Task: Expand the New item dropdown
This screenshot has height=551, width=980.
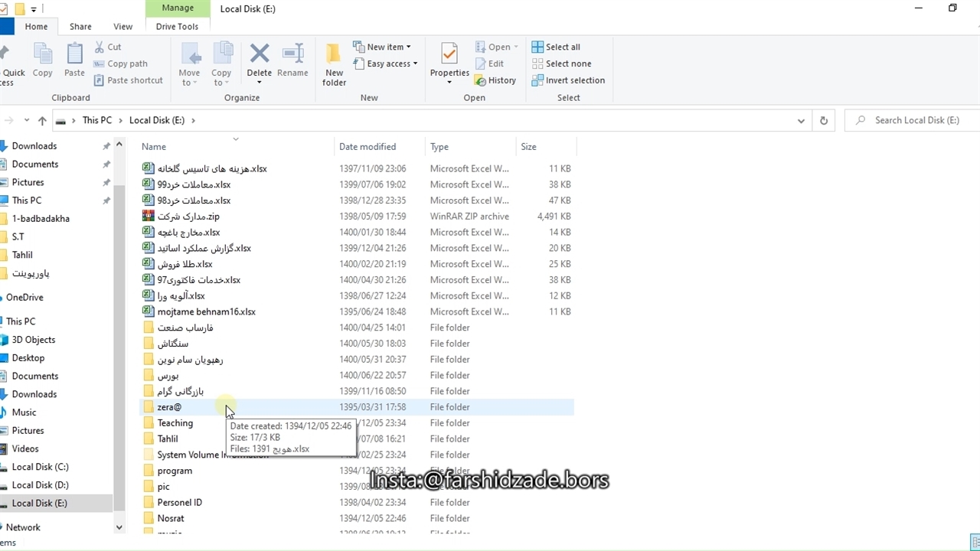Action: coord(382,47)
